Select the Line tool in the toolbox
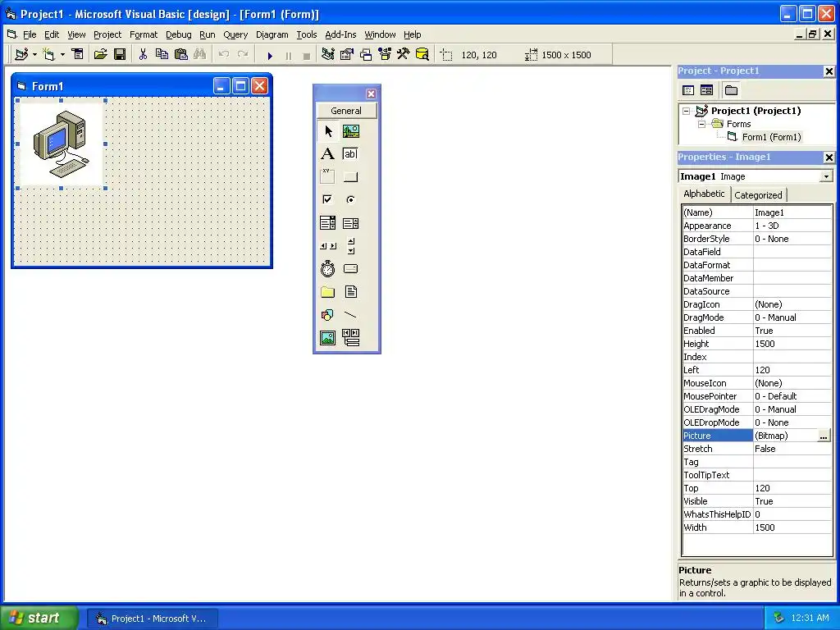Screen dimensions: 840x630 tap(351, 314)
